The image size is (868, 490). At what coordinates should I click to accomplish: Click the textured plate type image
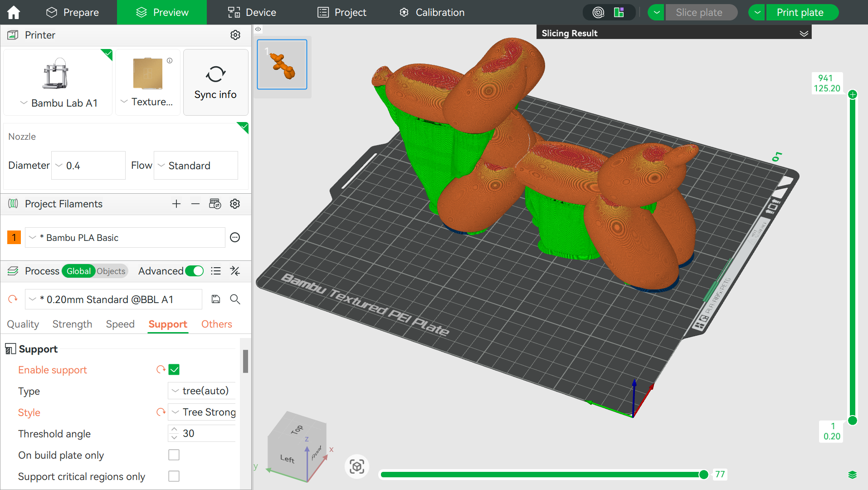147,73
